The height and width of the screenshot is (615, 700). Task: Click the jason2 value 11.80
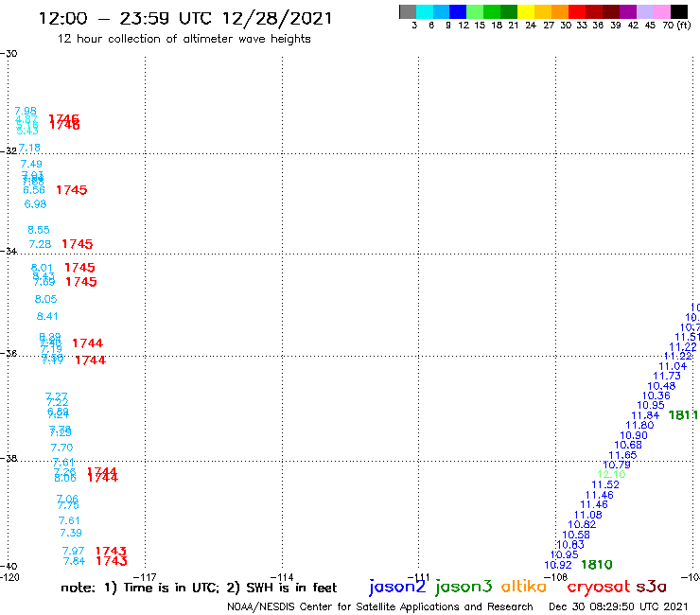pos(639,425)
